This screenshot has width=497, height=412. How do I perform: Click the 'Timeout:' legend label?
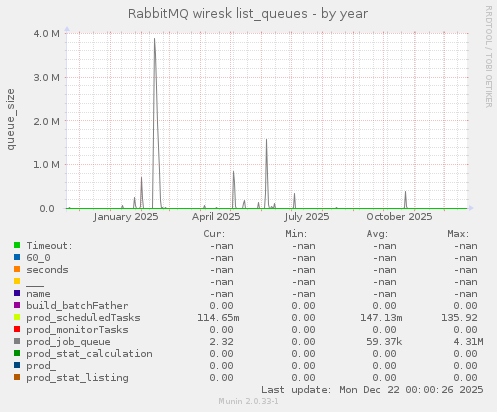(x=49, y=246)
